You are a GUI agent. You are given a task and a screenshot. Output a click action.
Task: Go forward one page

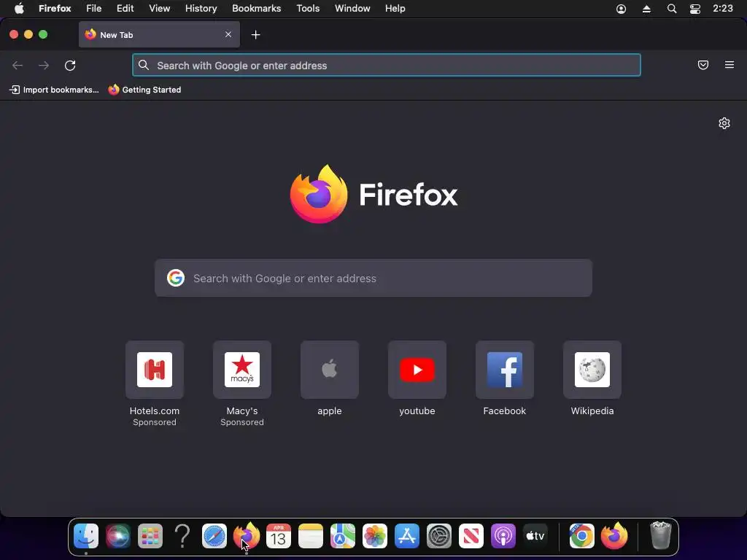point(44,65)
